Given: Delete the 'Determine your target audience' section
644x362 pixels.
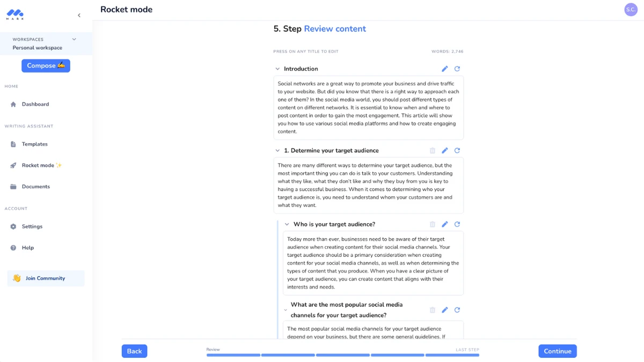Looking at the screenshot, I should point(433,151).
